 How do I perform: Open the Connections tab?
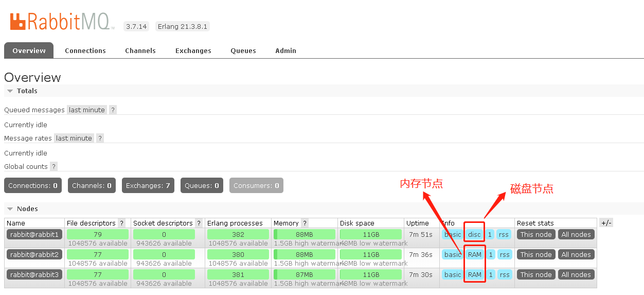(85, 50)
